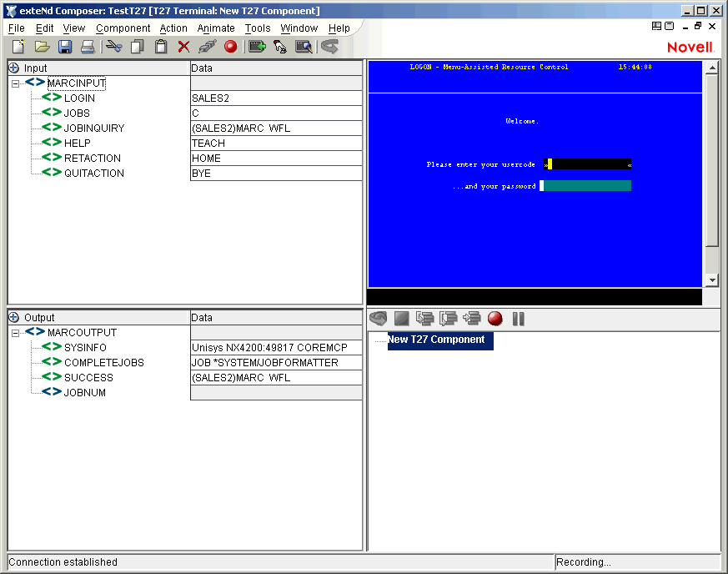This screenshot has width=728, height=574.
Task: Click red record circle in action pane toolbar
Action: [x=495, y=318]
